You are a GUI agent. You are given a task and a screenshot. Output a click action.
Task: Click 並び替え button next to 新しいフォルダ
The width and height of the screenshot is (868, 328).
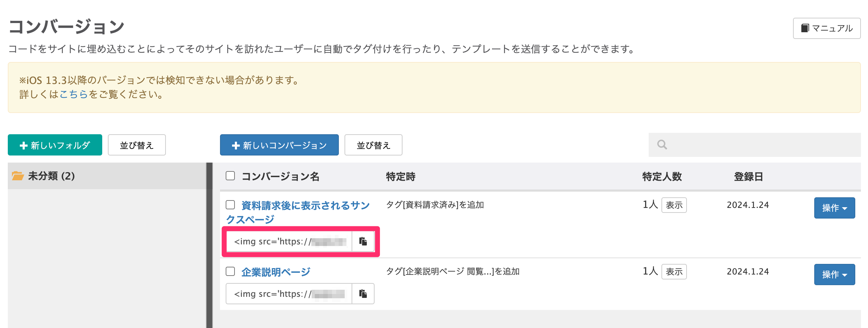click(137, 145)
